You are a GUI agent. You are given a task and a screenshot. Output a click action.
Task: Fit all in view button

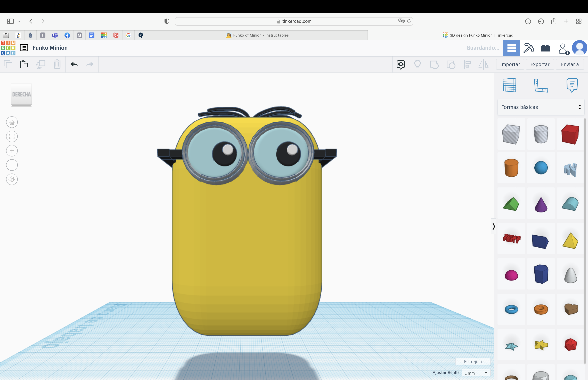click(x=12, y=136)
